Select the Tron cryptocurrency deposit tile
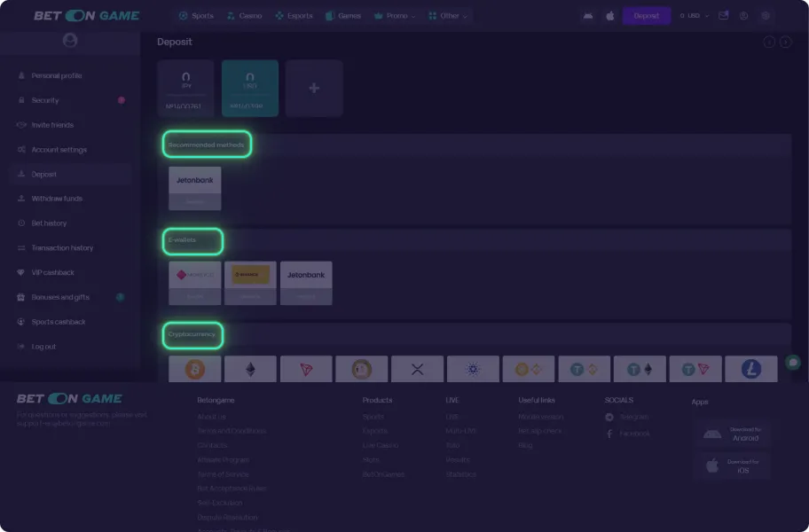 tap(306, 369)
